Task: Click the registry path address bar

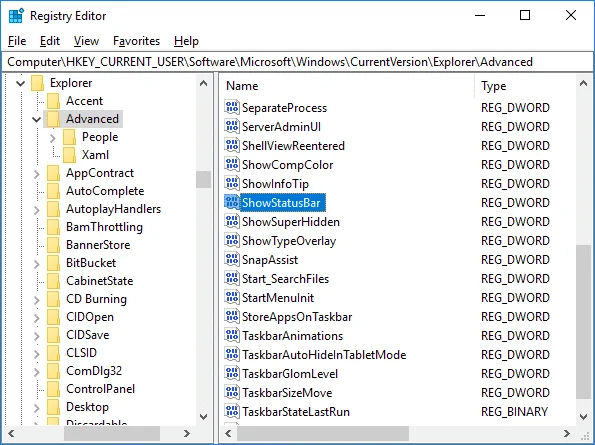Action: [298, 61]
